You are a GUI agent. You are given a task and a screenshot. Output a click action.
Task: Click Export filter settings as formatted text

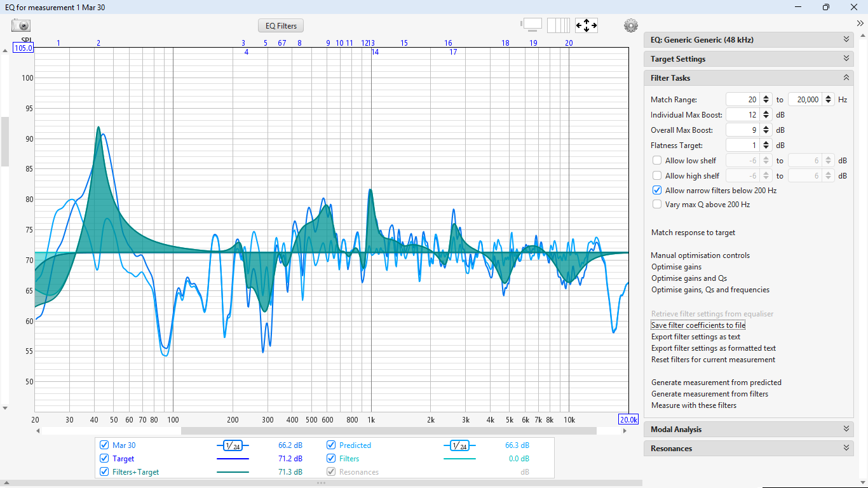714,348
